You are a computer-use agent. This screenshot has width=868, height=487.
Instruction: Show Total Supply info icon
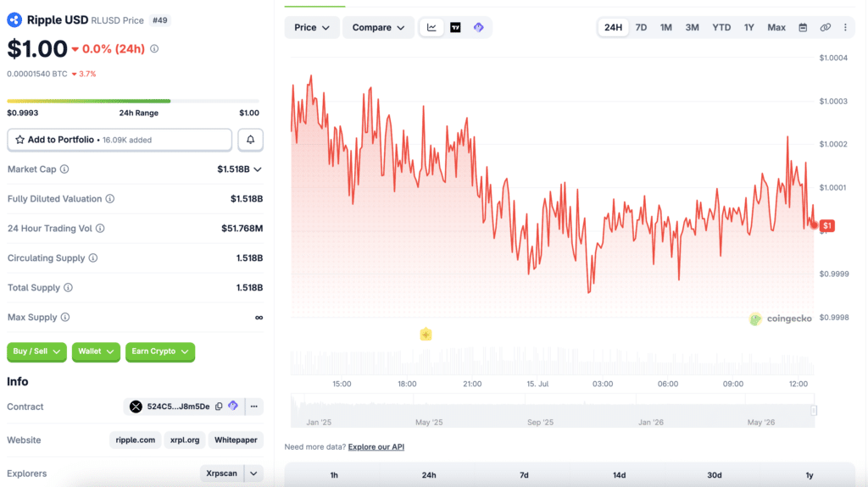coord(68,287)
